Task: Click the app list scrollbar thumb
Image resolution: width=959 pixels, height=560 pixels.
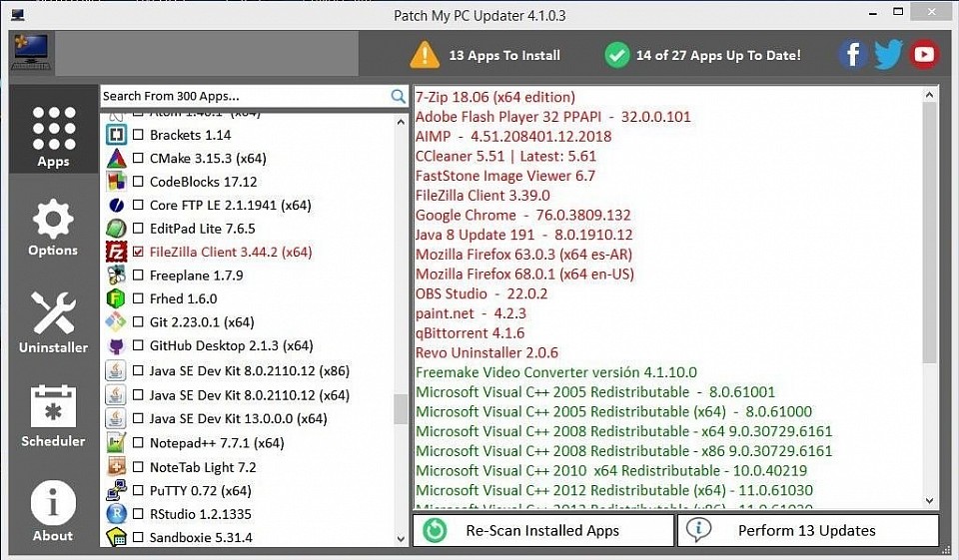Action: (x=401, y=409)
